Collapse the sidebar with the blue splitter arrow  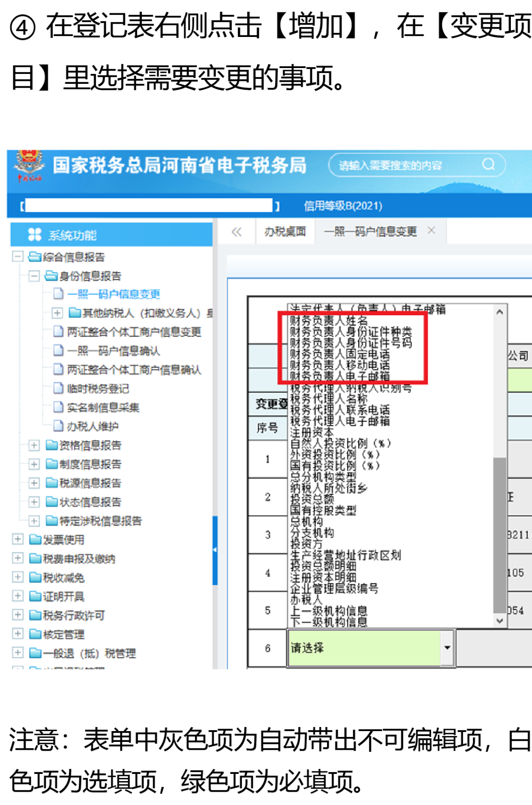[215, 550]
